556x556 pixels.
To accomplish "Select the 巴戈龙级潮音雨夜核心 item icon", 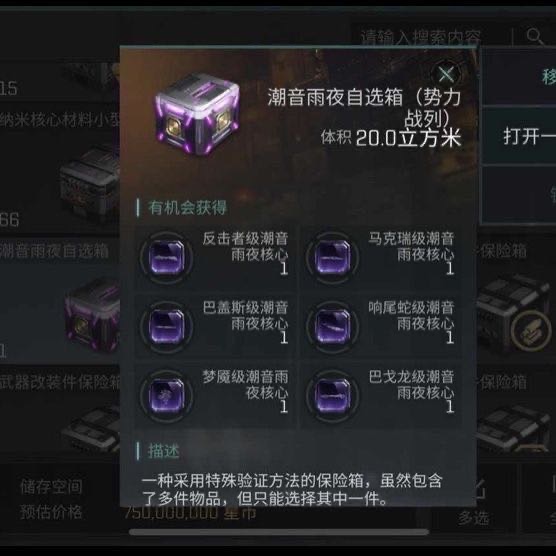I will (332, 395).
